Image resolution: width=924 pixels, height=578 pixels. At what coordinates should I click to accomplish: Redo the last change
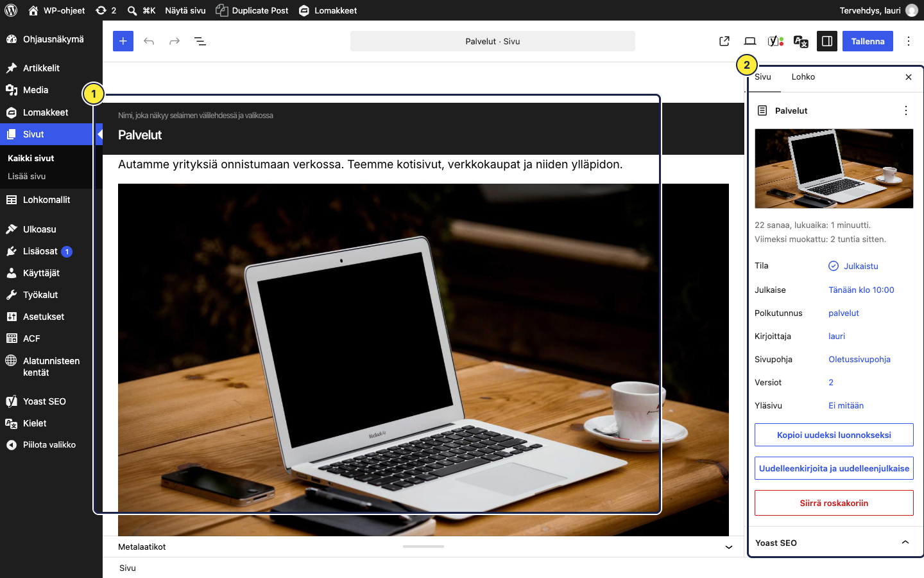[175, 41]
